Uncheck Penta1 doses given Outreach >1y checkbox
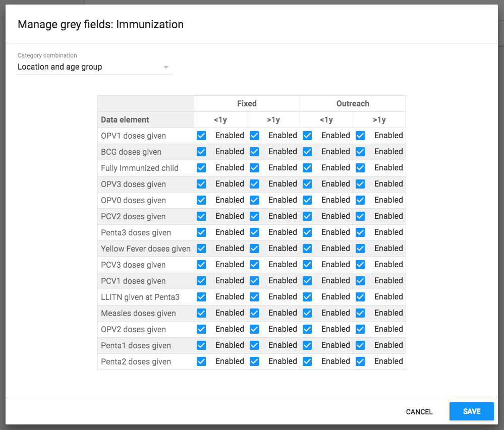Viewport: 504px width, 430px height. (x=360, y=345)
